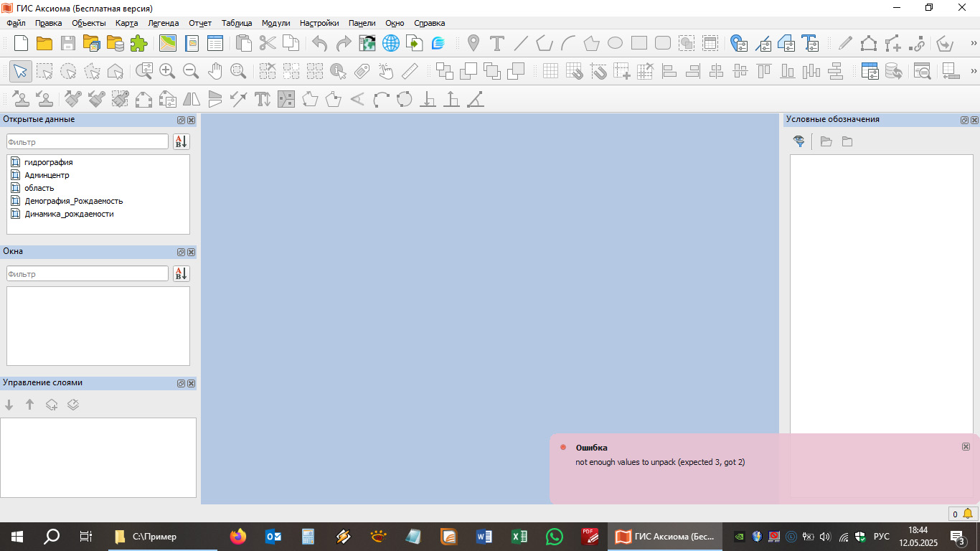Click the ruler measure tool
980x551 pixels.
click(410, 71)
